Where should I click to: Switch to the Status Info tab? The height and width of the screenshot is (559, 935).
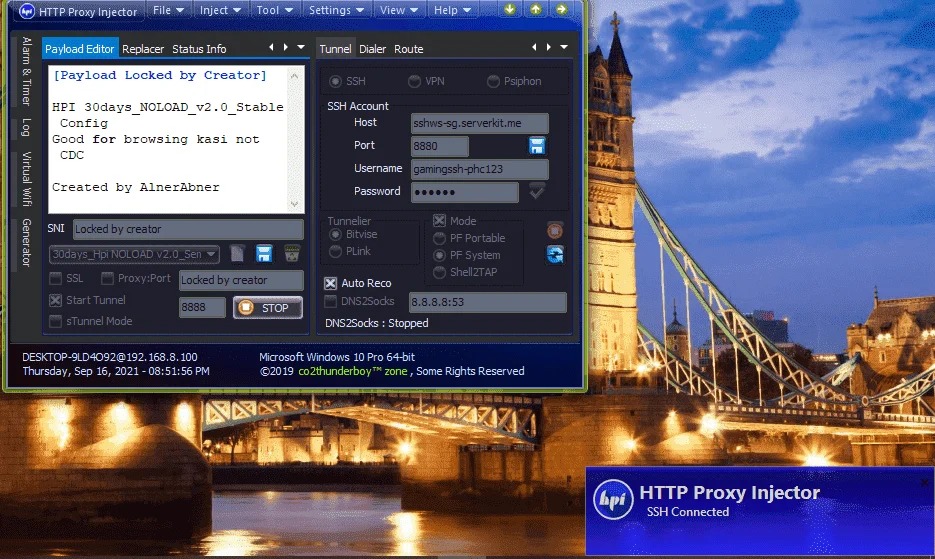[199, 49]
